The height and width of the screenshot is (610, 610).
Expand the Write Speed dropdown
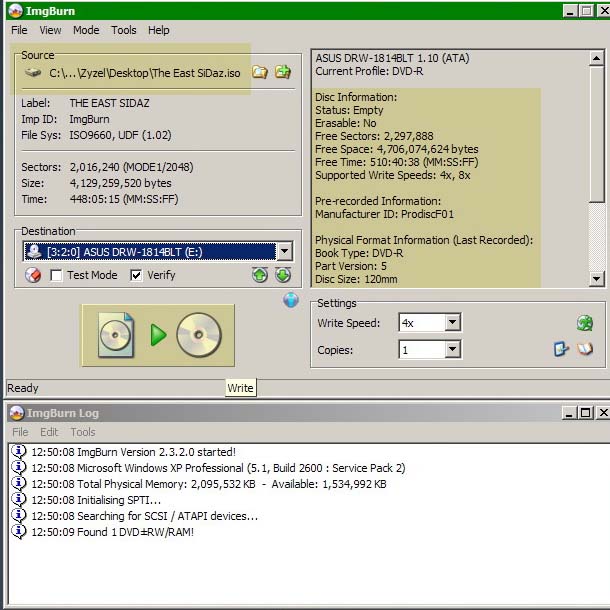pyautogui.click(x=452, y=322)
